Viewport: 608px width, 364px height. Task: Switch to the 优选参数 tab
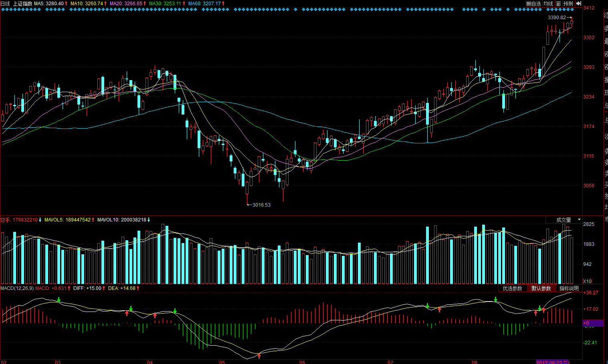point(512,288)
